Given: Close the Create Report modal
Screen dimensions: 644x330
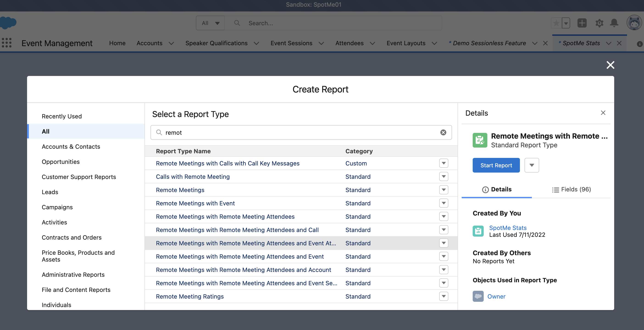Looking at the screenshot, I should (x=610, y=65).
